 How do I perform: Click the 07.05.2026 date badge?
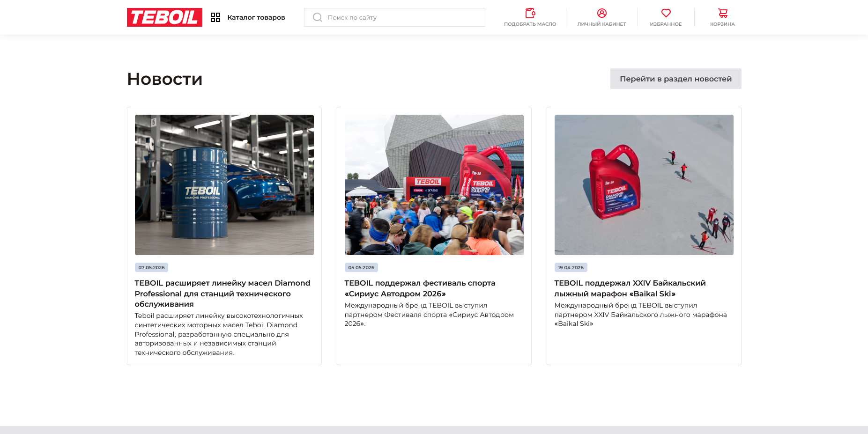coord(151,267)
